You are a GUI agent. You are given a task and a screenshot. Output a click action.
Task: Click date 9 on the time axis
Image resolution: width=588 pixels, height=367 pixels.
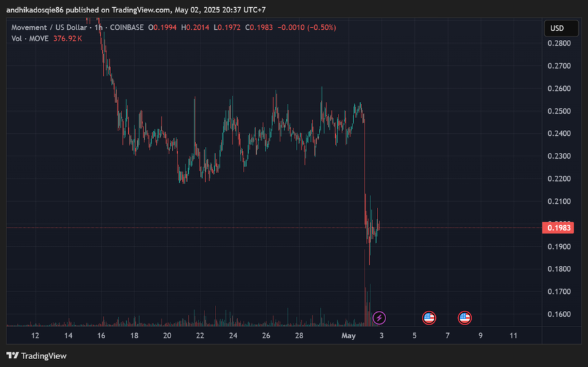tap(480, 336)
